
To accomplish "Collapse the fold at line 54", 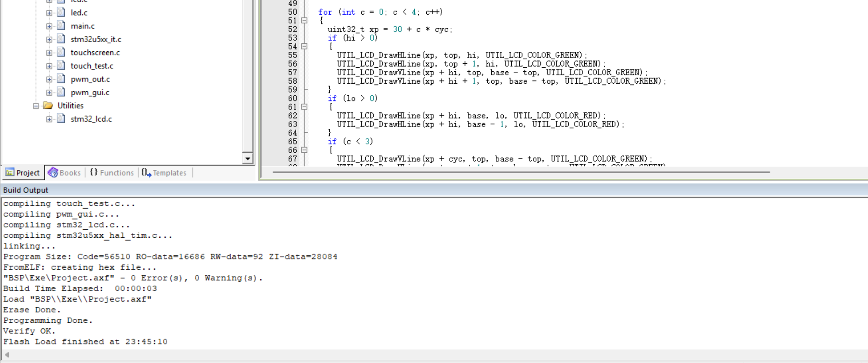I will point(304,46).
